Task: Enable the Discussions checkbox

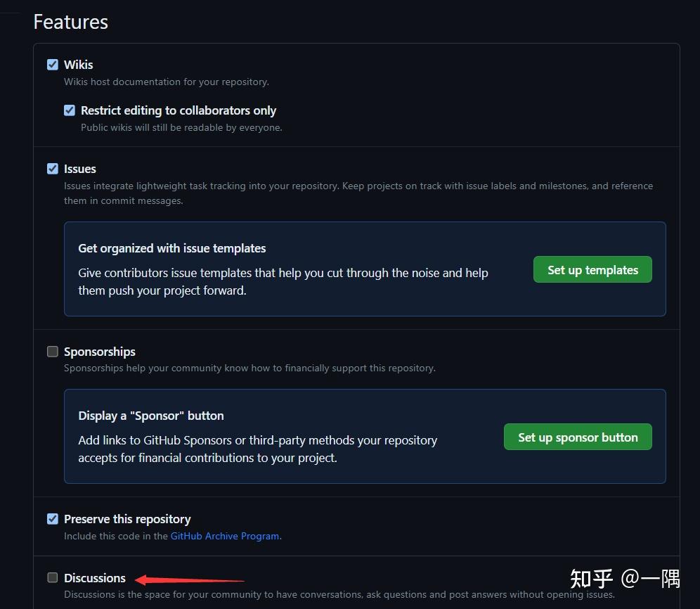Action: click(53, 578)
